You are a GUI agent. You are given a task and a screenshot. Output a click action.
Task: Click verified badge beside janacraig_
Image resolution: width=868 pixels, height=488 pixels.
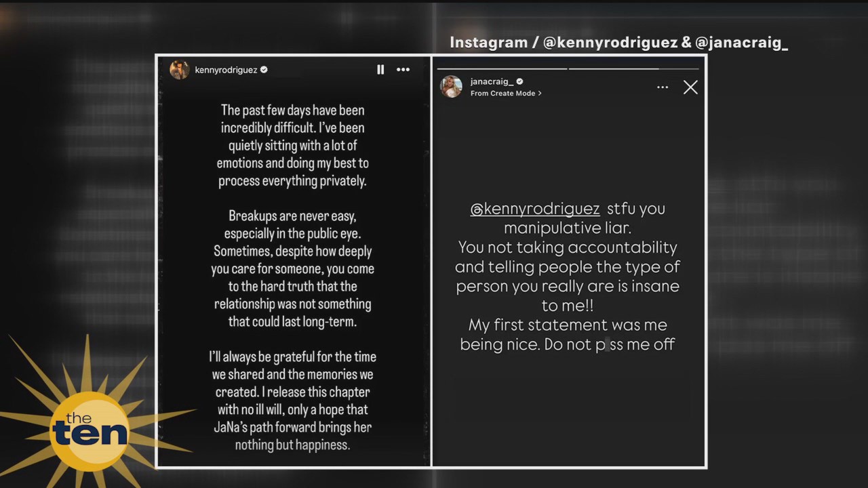(520, 81)
